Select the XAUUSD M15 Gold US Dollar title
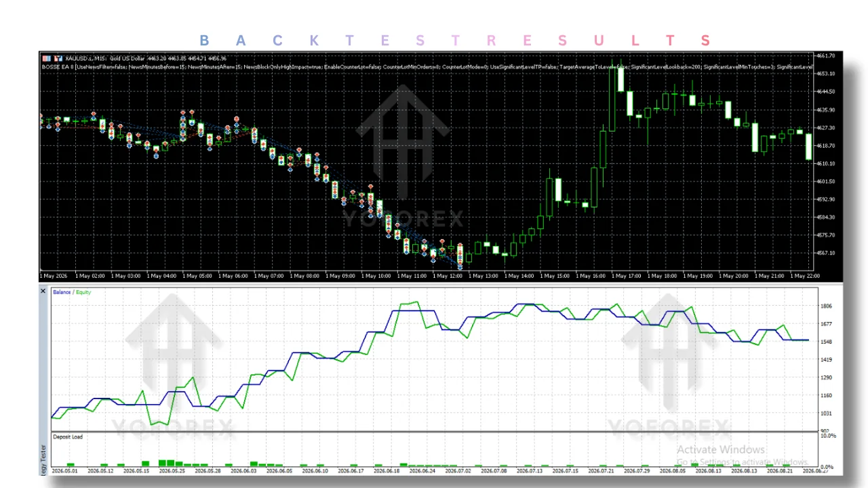Screen dimensions: 868x488 pyautogui.click(x=104, y=59)
